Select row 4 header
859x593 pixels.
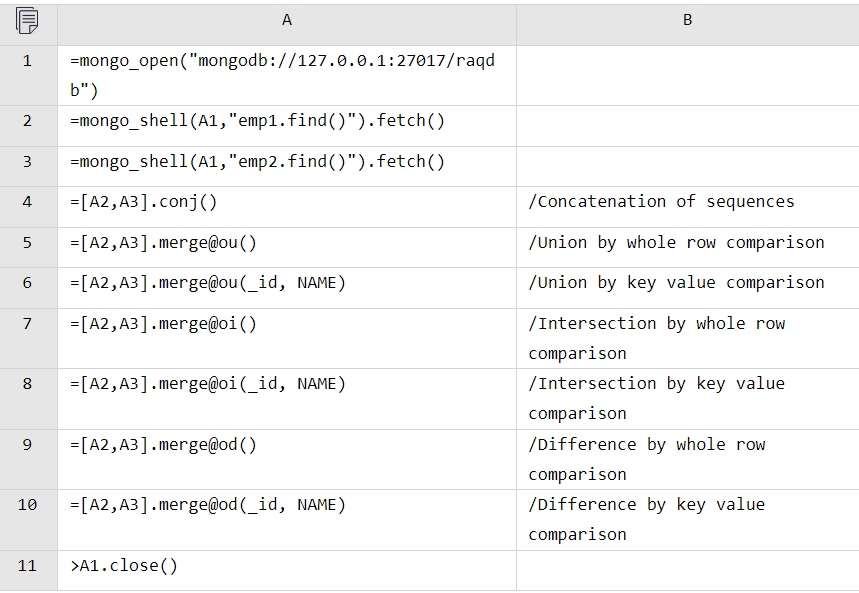[28, 202]
